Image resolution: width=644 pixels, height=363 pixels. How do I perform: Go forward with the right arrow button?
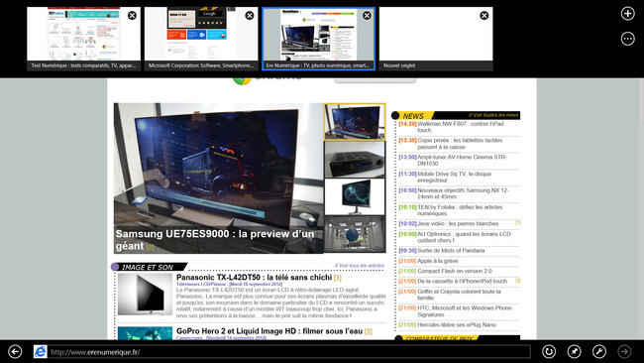pos(625,351)
